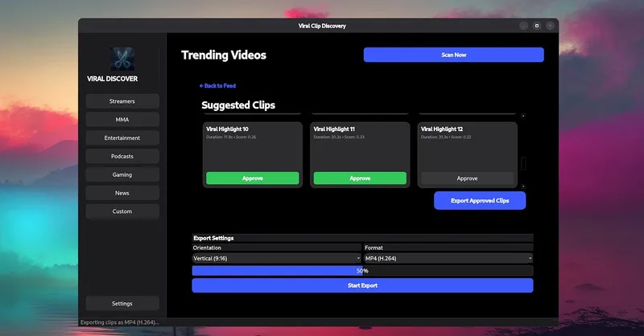Maximize the Viral Clip Discovery window
This screenshot has width=644, height=336.
click(537, 26)
